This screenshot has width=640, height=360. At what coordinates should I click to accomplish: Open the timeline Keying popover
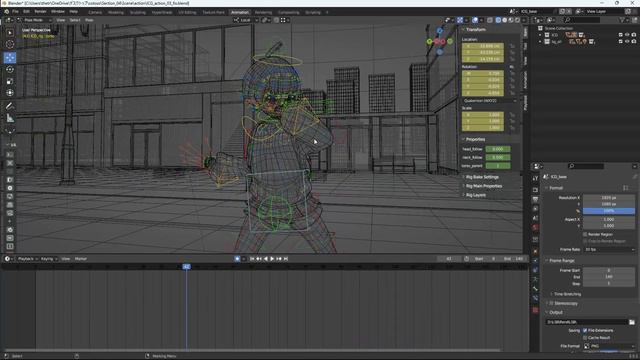pos(48,259)
